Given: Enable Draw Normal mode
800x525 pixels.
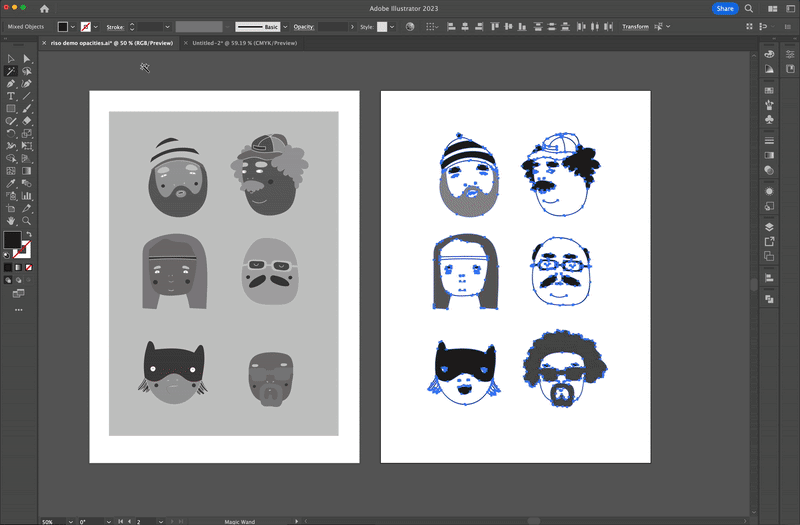Looking at the screenshot, I should tap(8, 280).
